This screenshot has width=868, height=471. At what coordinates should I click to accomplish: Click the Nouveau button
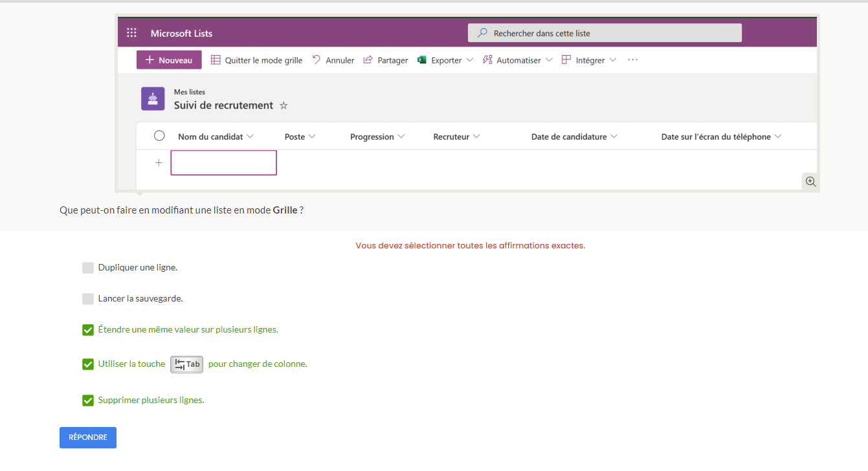(x=169, y=60)
